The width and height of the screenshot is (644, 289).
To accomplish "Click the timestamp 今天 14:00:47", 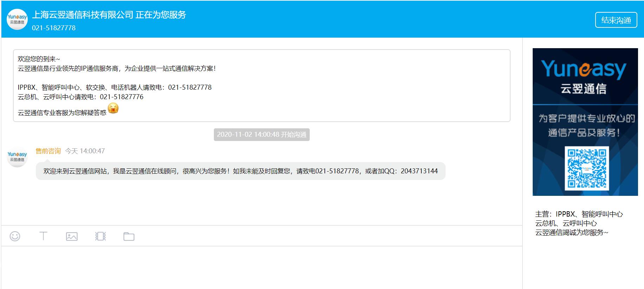I will [x=85, y=151].
